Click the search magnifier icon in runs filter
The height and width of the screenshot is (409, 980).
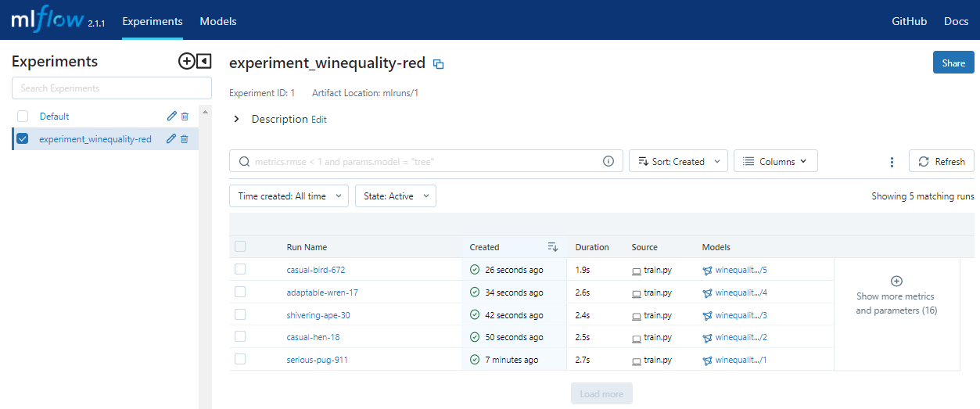coord(244,161)
